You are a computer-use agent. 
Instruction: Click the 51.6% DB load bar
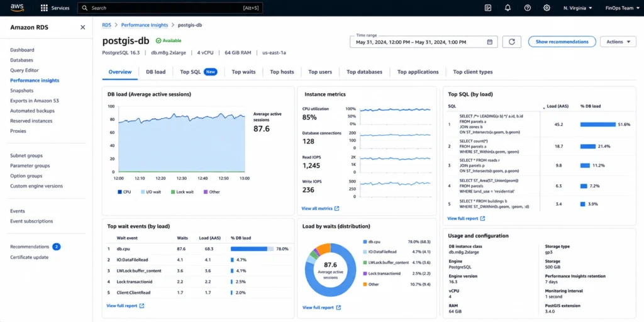pyautogui.click(x=598, y=124)
